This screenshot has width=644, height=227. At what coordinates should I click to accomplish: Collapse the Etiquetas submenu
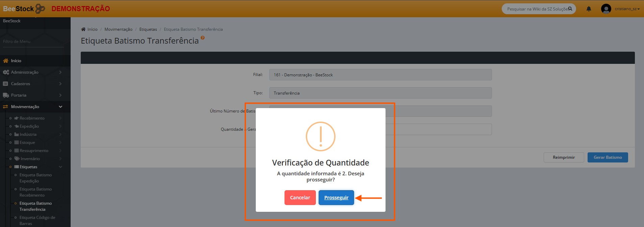click(x=60, y=167)
